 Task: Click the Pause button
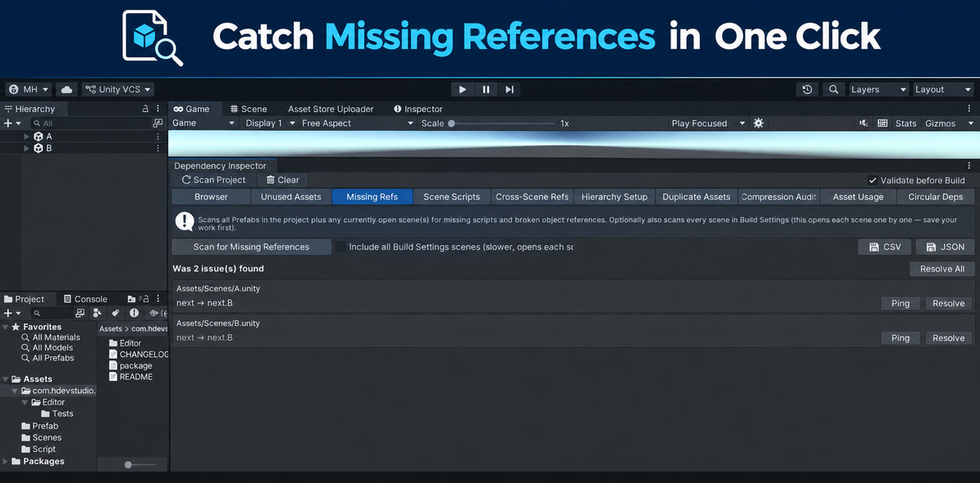pos(486,89)
